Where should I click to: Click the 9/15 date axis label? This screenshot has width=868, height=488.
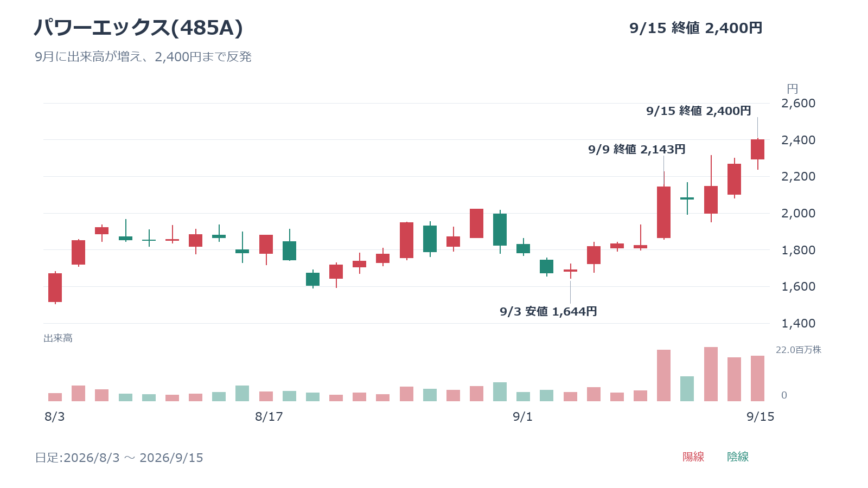[761, 416]
